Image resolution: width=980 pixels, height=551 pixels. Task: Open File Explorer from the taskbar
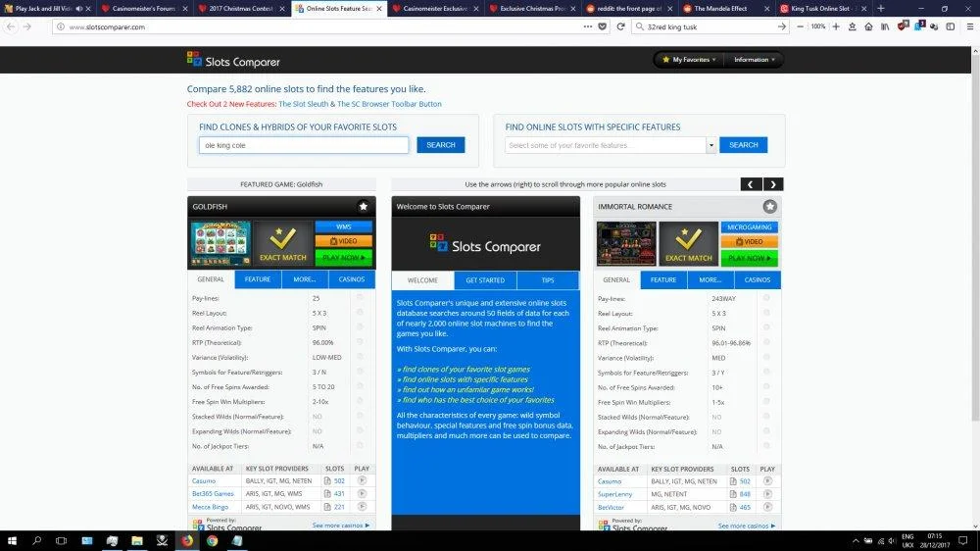(x=137, y=541)
